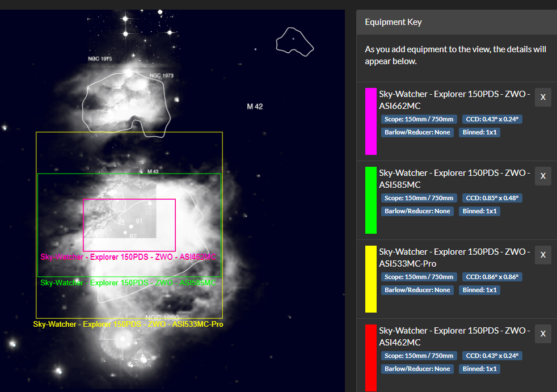
Task: Select the ASI662MC equipment title text
Action: [x=454, y=100]
